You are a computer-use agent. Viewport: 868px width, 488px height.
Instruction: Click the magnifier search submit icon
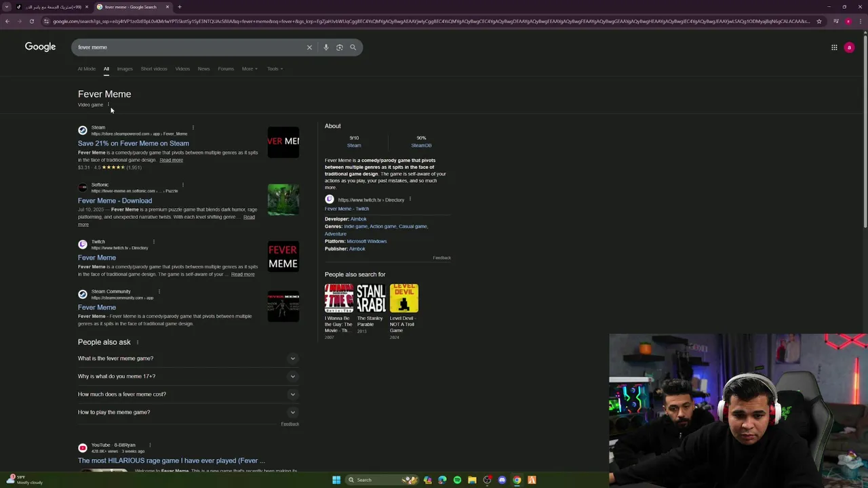click(x=353, y=47)
